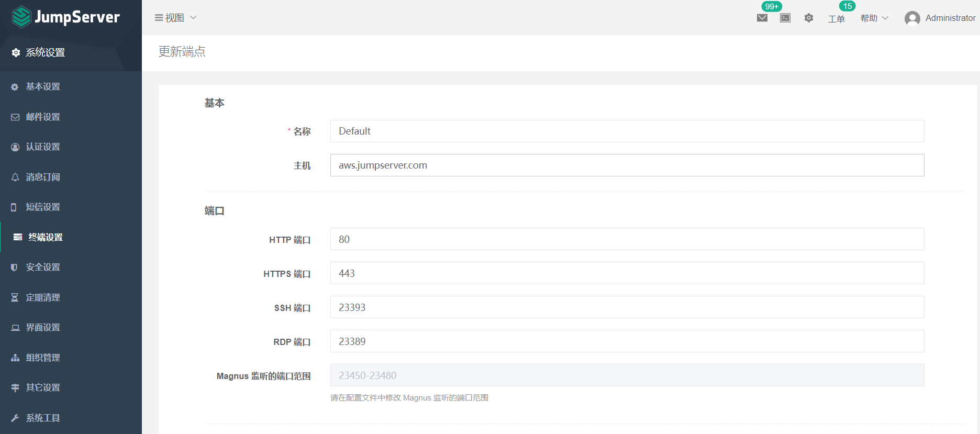The width and height of the screenshot is (980, 434).
Task: Navigate to 组织管理 organization management
Action: click(x=43, y=358)
